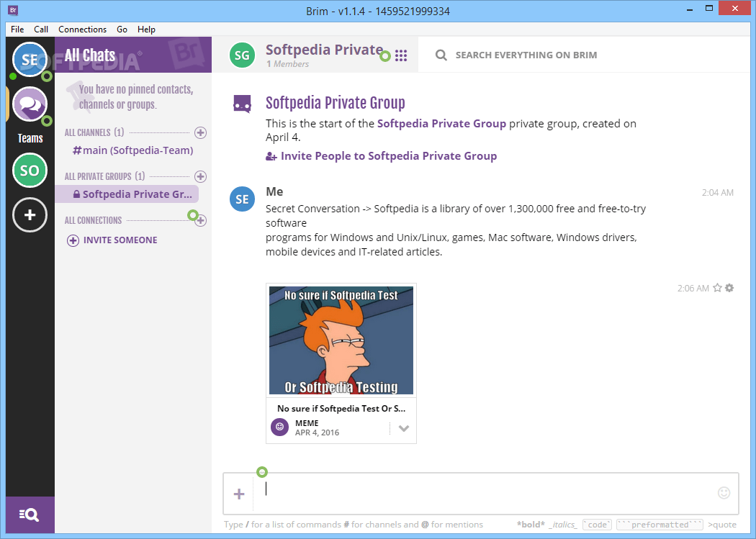Add a new channel via the plus icon
This screenshot has width=756, height=539.
click(x=201, y=132)
